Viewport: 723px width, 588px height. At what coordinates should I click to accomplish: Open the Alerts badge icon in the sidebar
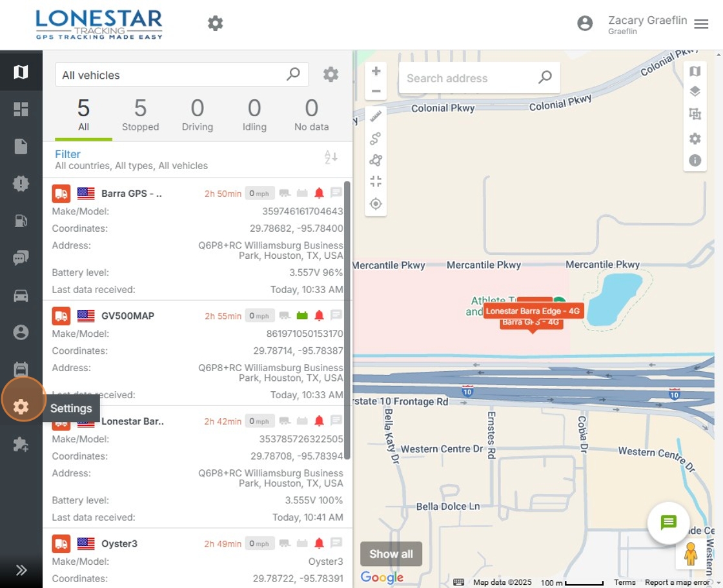(x=21, y=183)
